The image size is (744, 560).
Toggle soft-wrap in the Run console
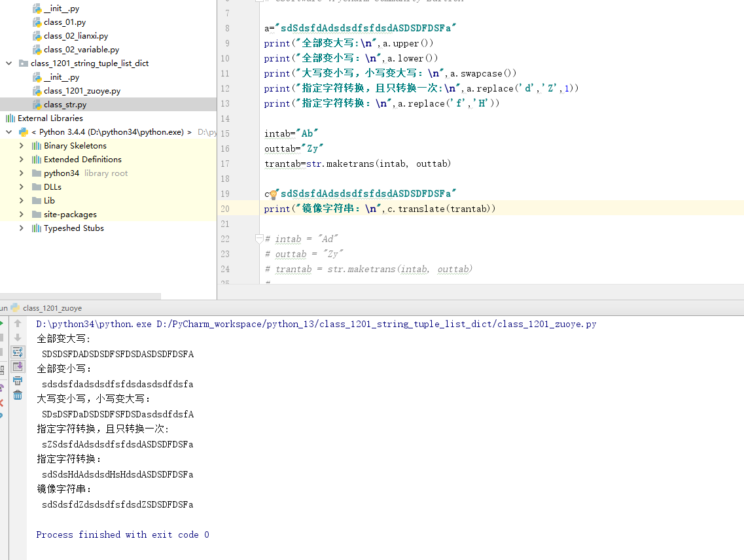pos(18,352)
